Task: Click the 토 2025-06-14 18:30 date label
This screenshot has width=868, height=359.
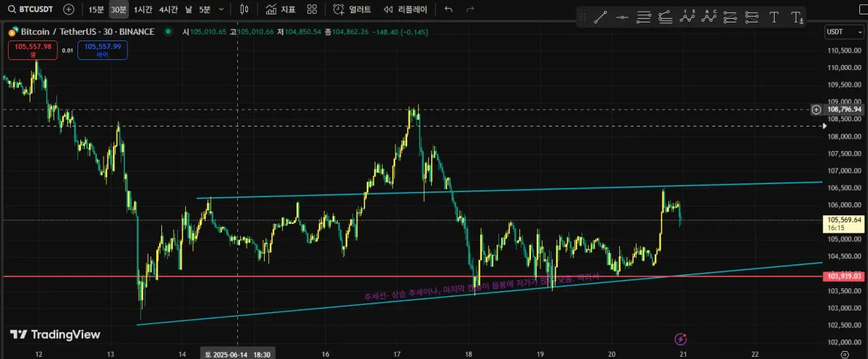Action: point(238,354)
